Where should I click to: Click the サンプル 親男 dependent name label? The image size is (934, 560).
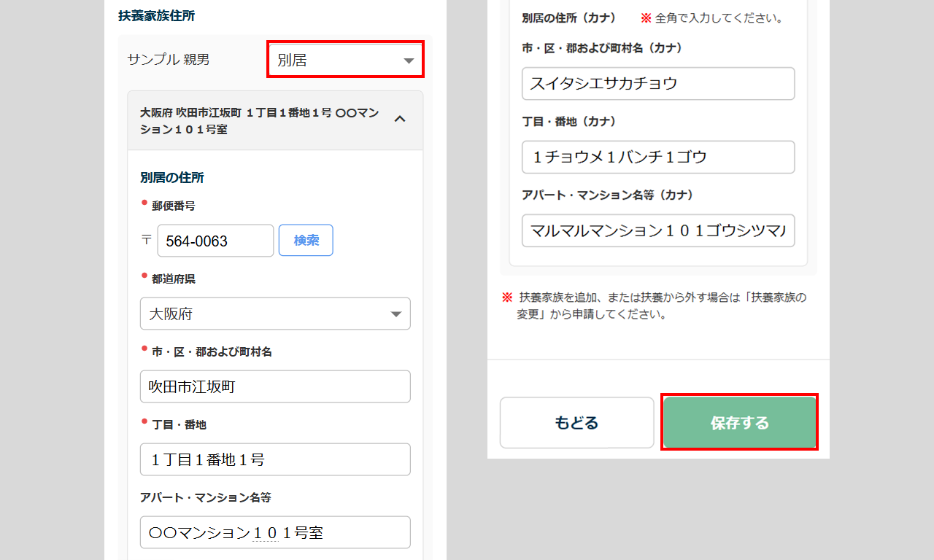pos(169,60)
